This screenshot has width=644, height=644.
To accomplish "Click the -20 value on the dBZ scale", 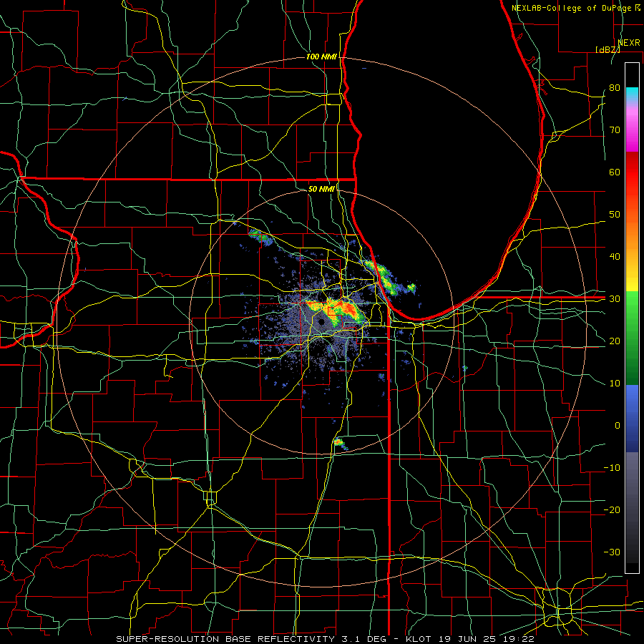I will [x=612, y=509].
